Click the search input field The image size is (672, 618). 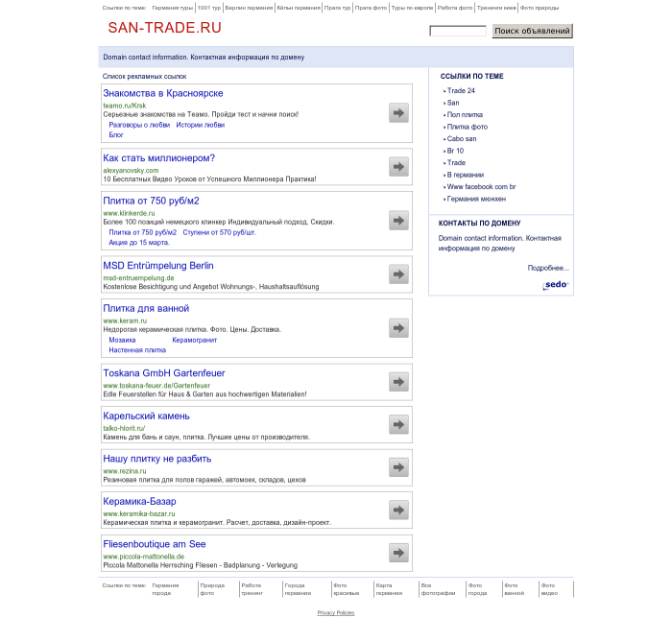coord(458,32)
